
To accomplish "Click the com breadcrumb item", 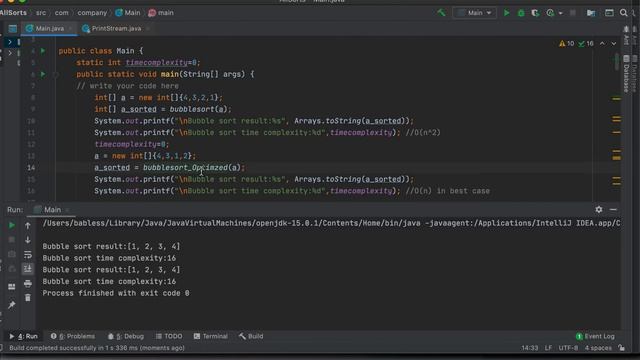I will pyautogui.click(x=62, y=13).
